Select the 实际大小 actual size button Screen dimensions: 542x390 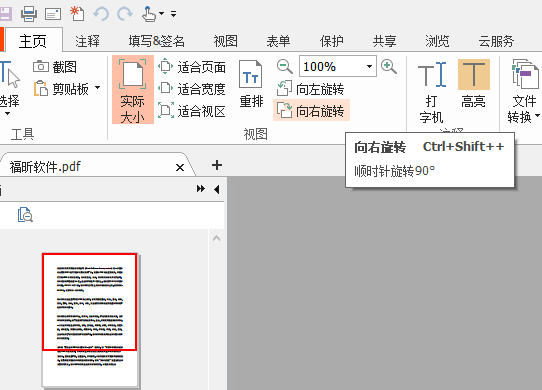point(133,90)
